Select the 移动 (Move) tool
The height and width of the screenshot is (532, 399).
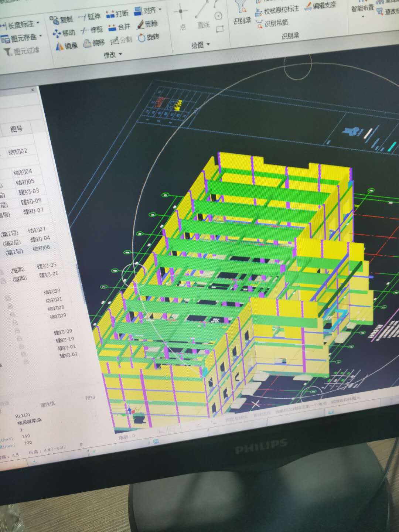click(x=64, y=33)
